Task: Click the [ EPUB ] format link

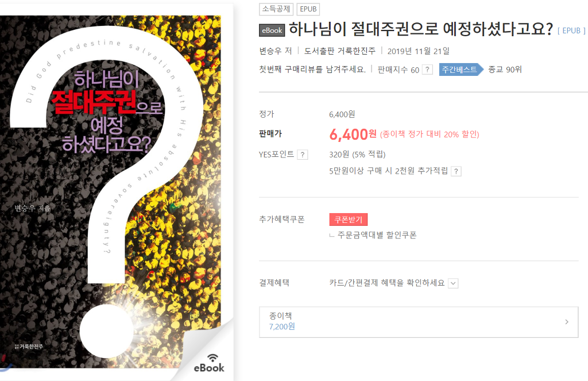Action: (571, 30)
